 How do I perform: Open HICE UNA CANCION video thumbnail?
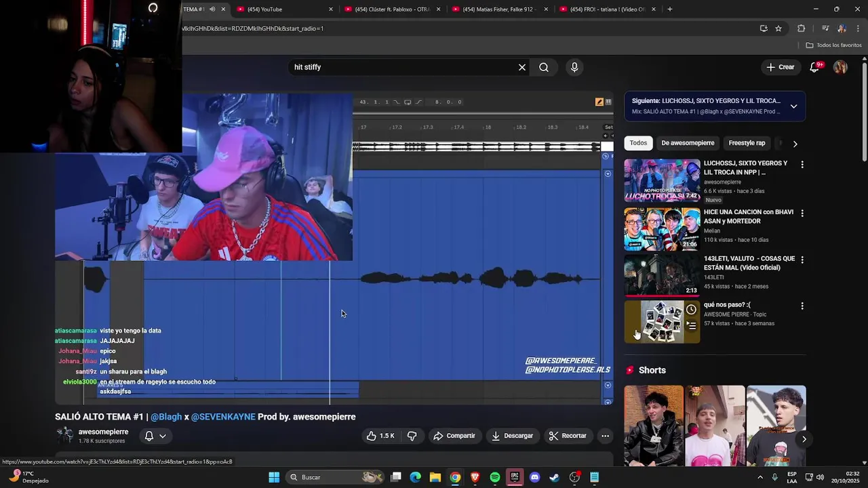(662, 229)
